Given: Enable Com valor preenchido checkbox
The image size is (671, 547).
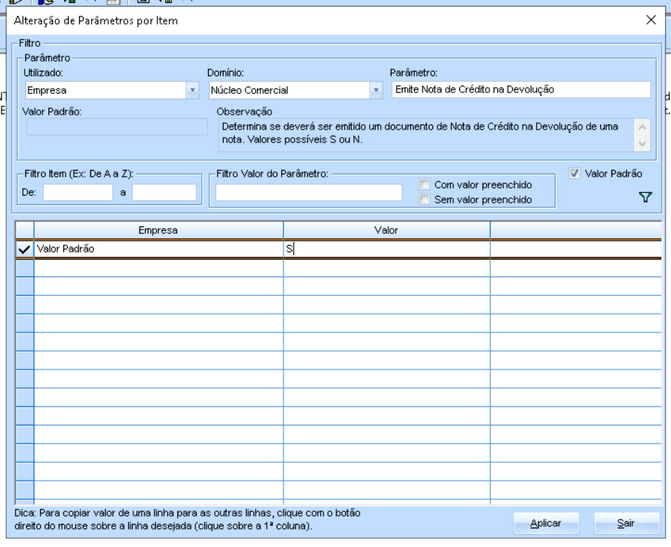Looking at the screenshot, I should (x=424, y=184).
